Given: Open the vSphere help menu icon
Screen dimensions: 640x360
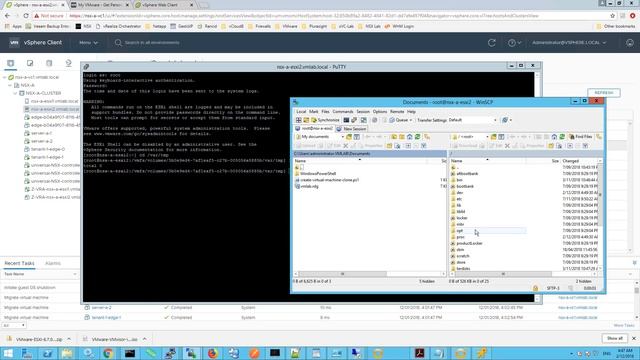Looking at the screenshot, I should pos(514,42).
